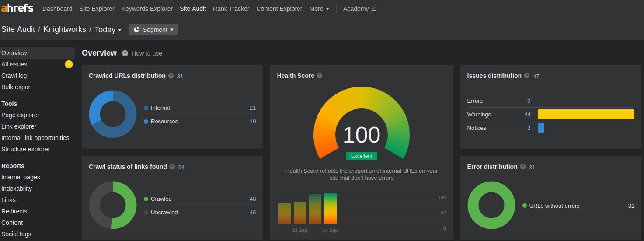
Task: Expand the More dropdown menu
Action: pos(319,9)
